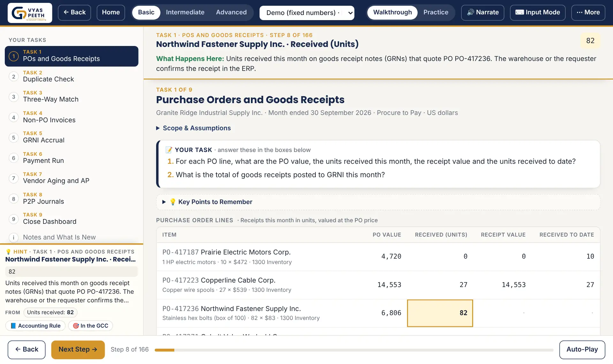Screen dimensions: 613x364
Task: Click the top navigation Back button
Action: 74,12
